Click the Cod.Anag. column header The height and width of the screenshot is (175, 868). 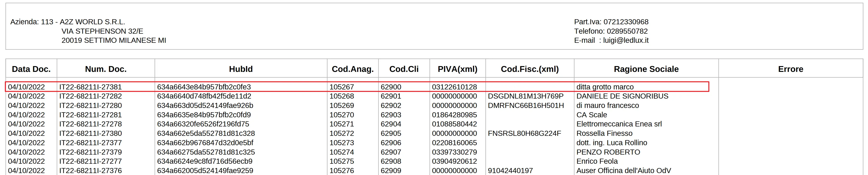pyautogui.click(x=352, y=69)
